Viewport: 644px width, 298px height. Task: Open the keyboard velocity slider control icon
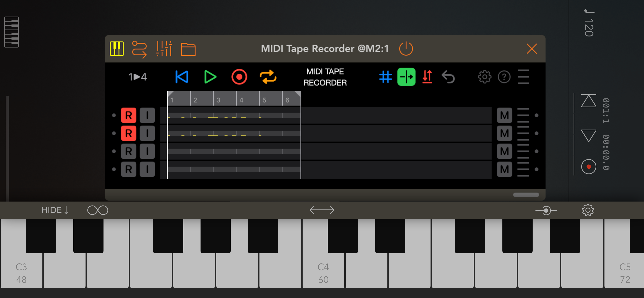(546, 210)
